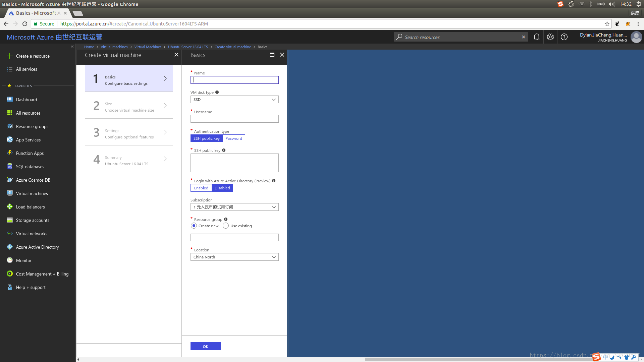Reload the page in Chrome
This screenshot has width=644, height=362.
25,24
